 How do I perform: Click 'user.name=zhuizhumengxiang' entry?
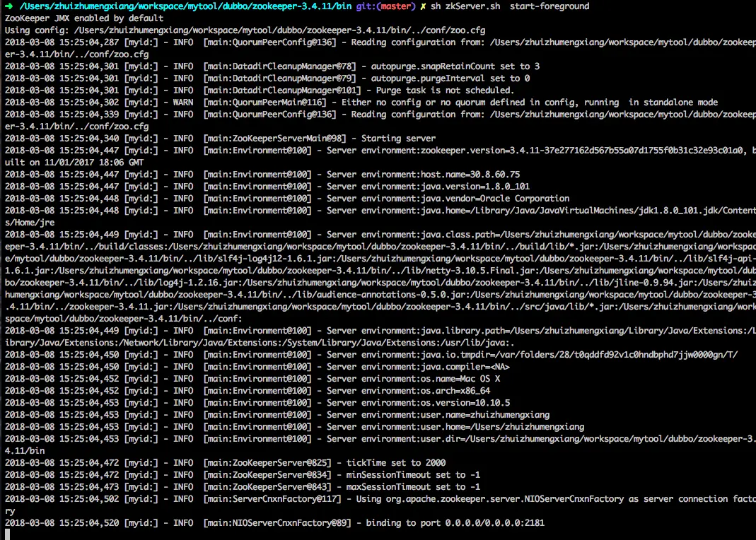[x=485, y=415]
